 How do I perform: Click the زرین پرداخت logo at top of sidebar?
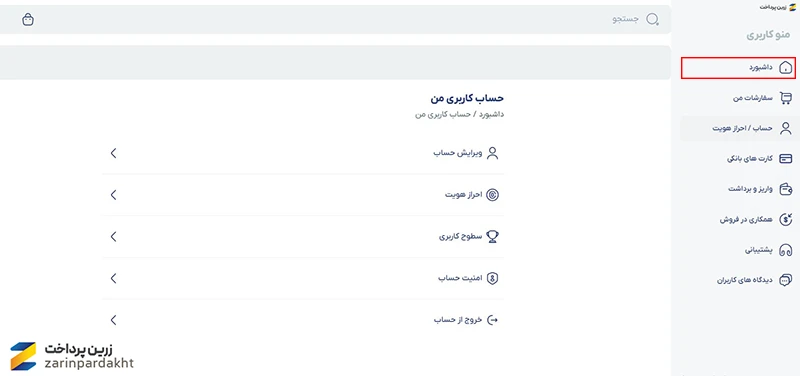coord(778,7)
